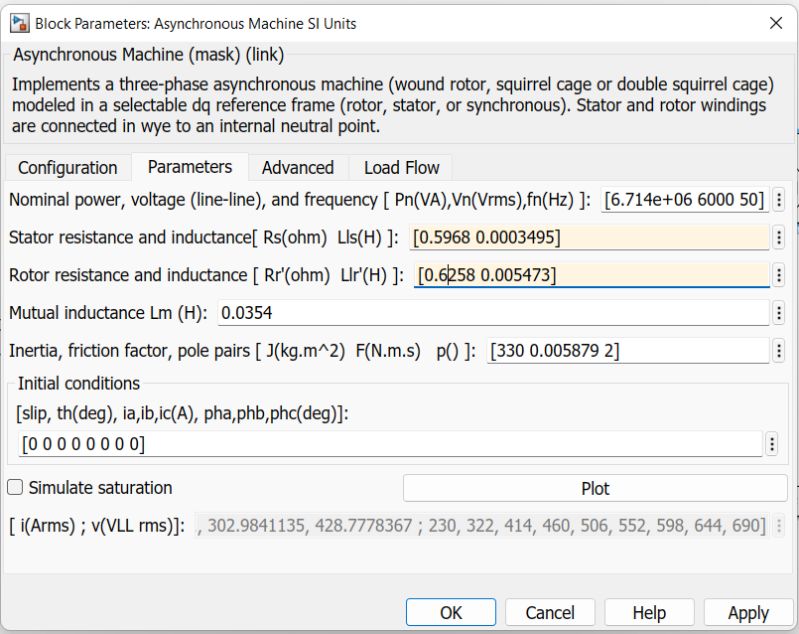Open options menu for Initial conditions field
The image size is (799, 634).
[772, 444]
